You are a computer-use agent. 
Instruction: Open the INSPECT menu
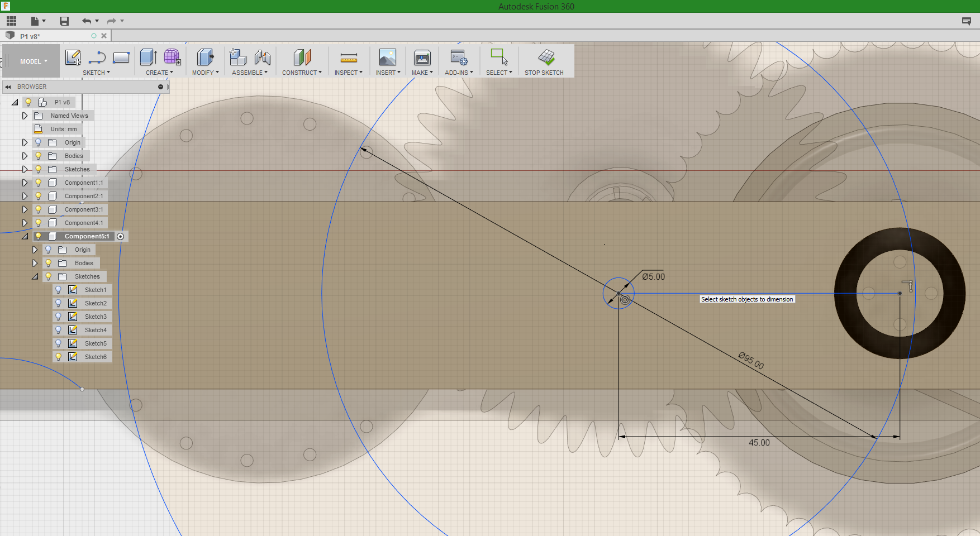349,73
